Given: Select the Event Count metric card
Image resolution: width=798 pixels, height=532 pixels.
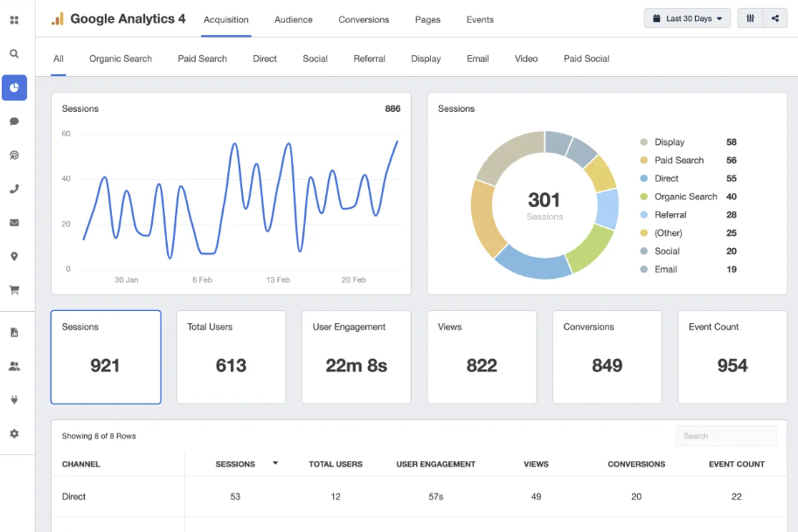Looking at the screenshot, I should tap(732, 356).
